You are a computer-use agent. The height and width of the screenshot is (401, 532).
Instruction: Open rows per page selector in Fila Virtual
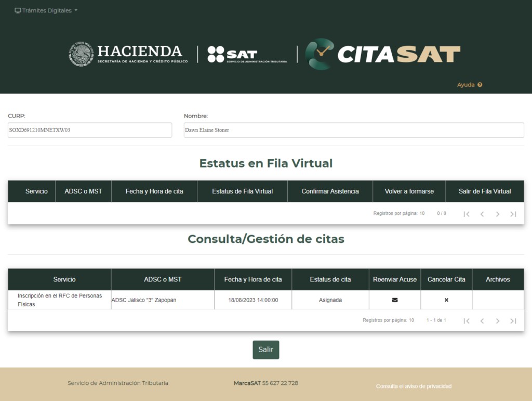click(422, 213)
